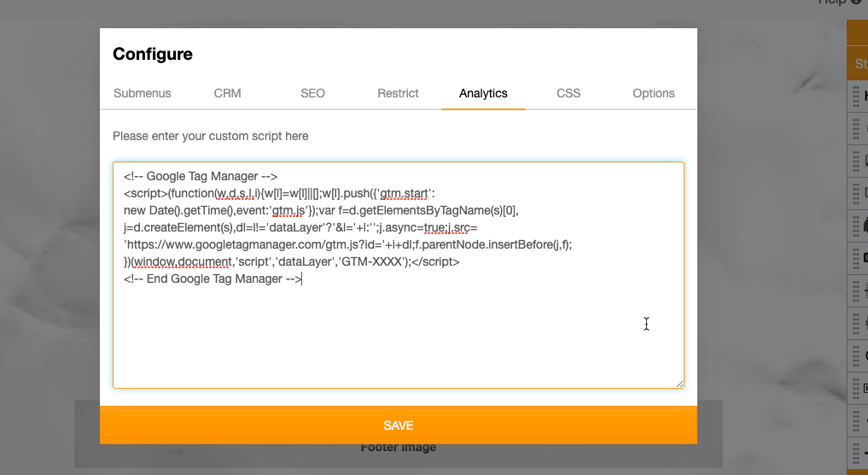The width and height of the screenshot is (868, 475).
Task: Switch to the Options tab
Action: (654, 93)
